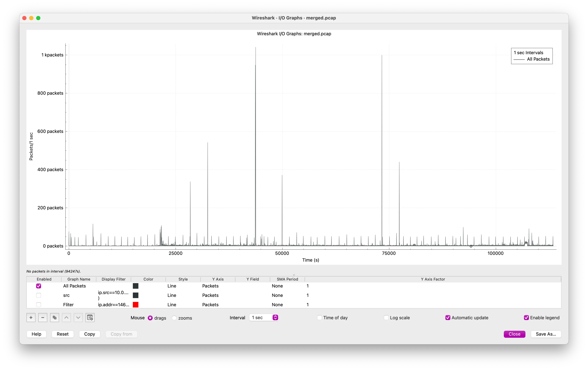Enable the src graph checkbox
588x370 pixels.
(39, 295)
